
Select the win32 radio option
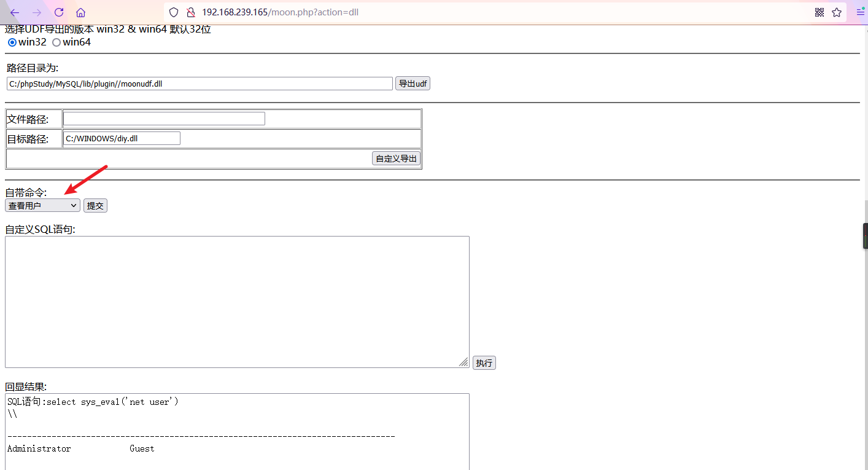[x=12, y=42]
